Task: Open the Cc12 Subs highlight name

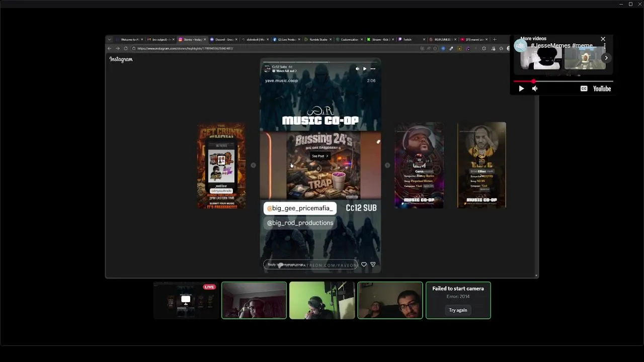Action: [279, 67]
